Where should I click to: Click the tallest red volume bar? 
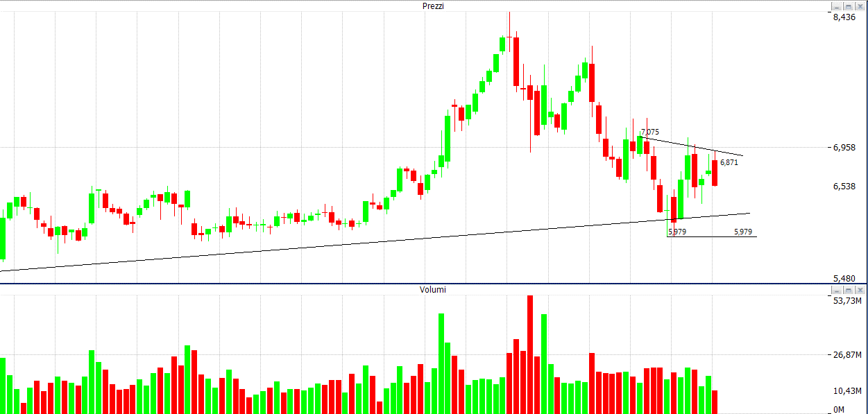(x=530, y=355)
